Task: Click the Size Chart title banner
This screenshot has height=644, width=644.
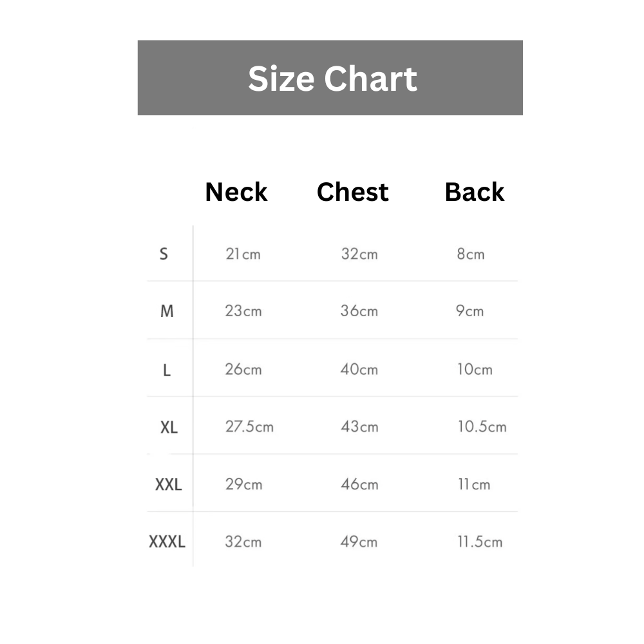Action: click(x=332, y=79)
